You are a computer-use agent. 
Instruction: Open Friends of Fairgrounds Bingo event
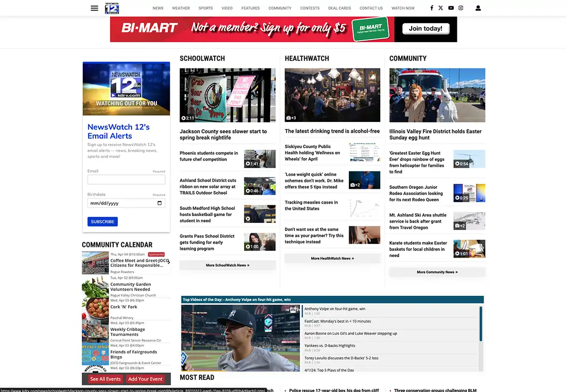(x=134, y=354)
